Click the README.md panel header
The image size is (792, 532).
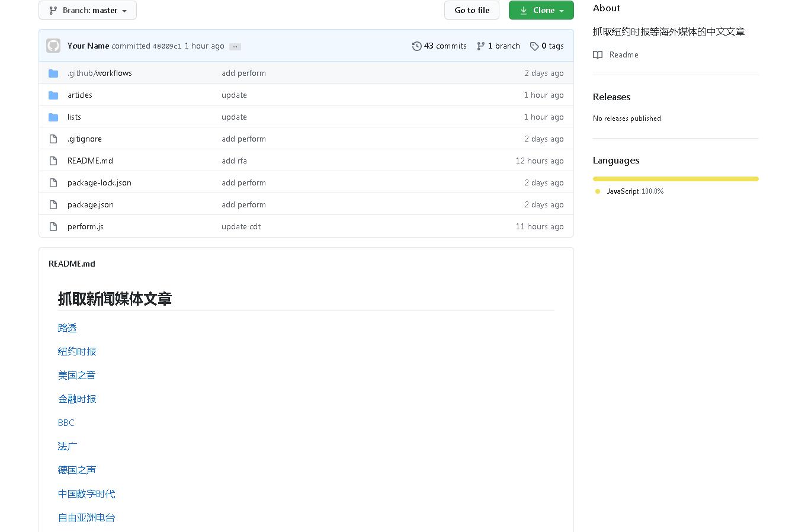point(72,264)
